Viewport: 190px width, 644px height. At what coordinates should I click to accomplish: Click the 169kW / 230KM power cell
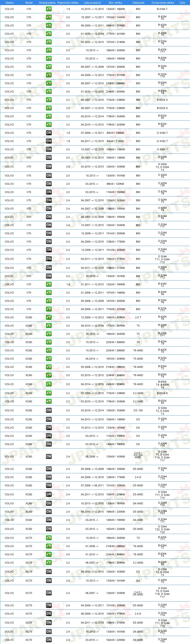click(x=115, y=511)
